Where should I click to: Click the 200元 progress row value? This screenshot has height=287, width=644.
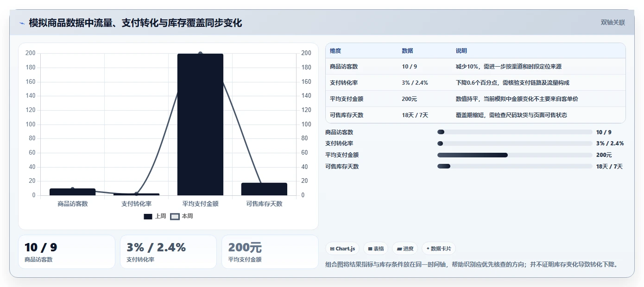pos(604,155)
